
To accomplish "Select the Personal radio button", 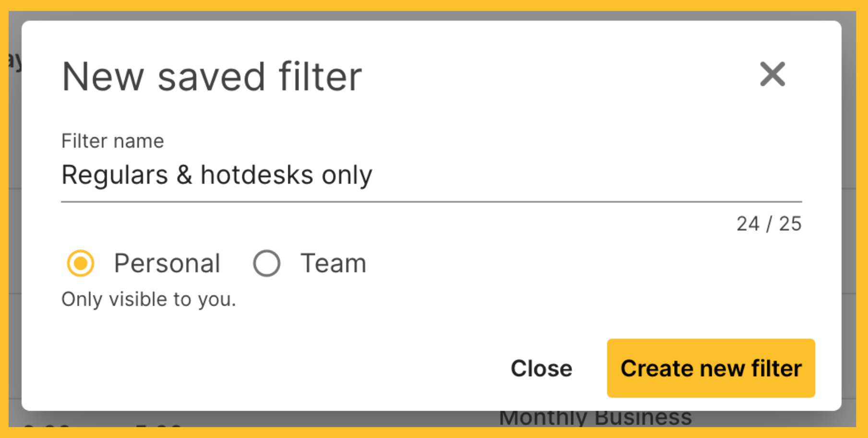I will [81, 263].
